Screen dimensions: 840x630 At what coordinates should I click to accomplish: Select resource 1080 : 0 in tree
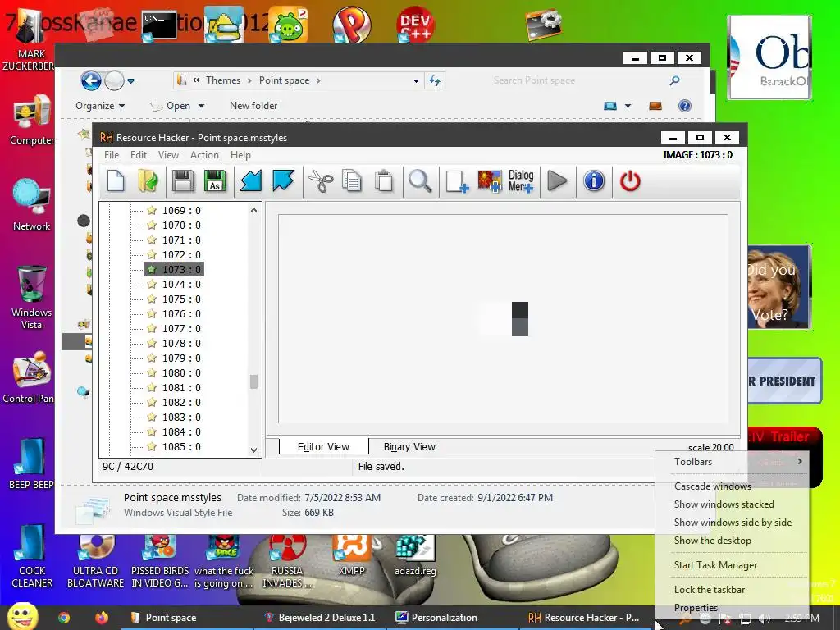click(x=181, y=373)
